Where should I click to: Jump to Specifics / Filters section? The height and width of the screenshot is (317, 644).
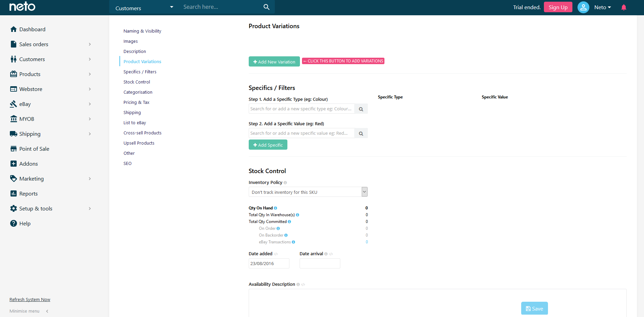tap(140, 72)
